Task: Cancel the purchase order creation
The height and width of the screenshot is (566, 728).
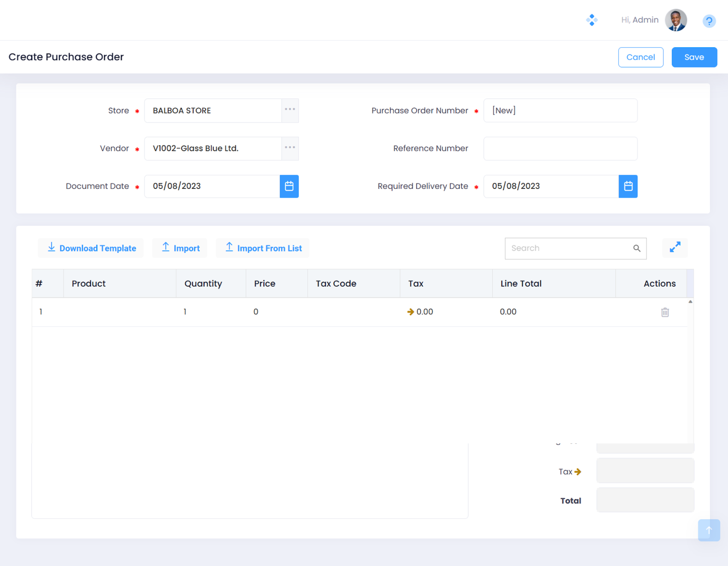Action: tap(640, 57)
